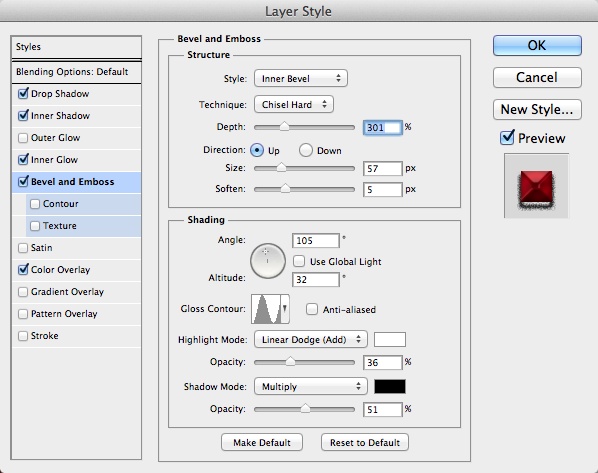Screen dimensions: 598x473
Task: Click the shadow Opacity slider handle
Action: coord(305,409)
